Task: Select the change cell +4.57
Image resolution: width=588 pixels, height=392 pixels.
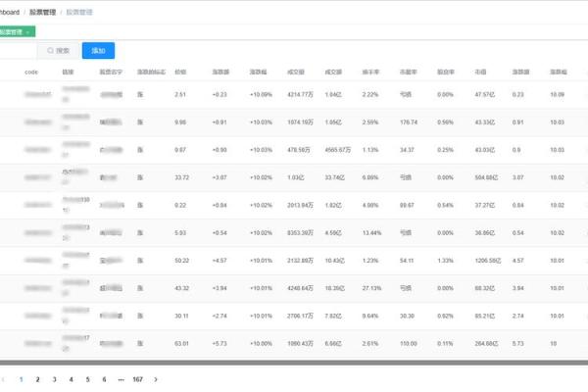Action: [x=220, y=261]
